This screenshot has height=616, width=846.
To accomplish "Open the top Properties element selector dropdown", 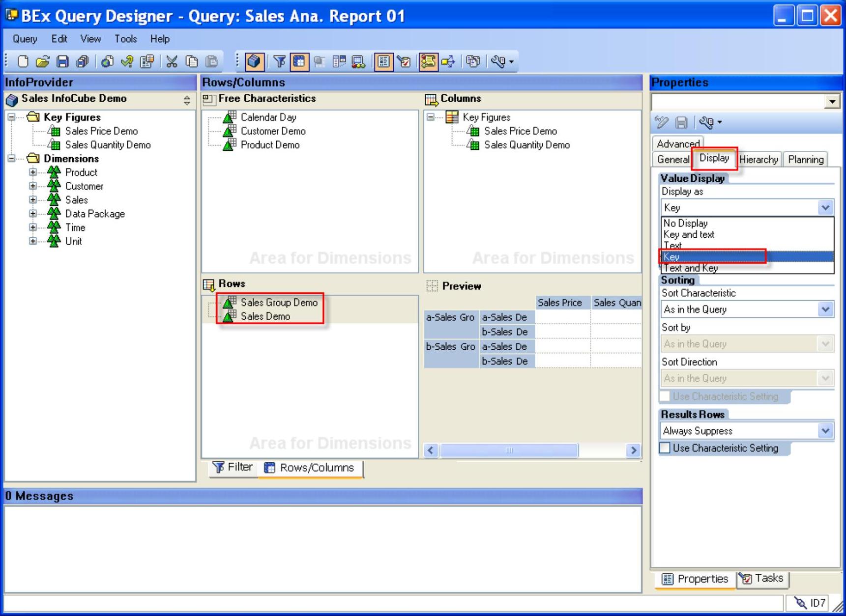I will tap(832, 102).
